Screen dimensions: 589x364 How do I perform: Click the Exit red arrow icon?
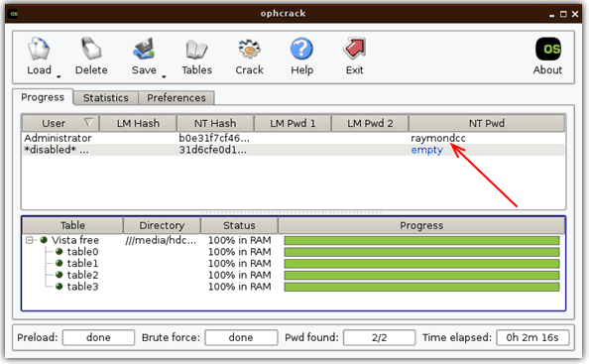[354, 49]
